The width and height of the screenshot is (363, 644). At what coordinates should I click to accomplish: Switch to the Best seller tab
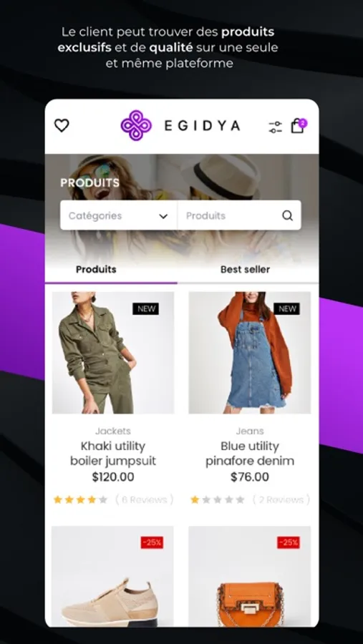point(245,270)
